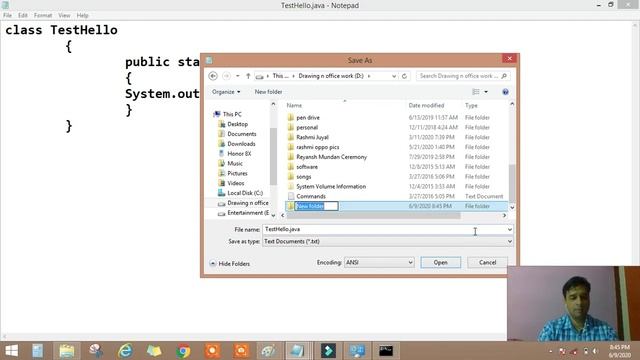Sort by Type column header
The height and width of the screenshot is (360, 640).
click(x=471, y=105)
